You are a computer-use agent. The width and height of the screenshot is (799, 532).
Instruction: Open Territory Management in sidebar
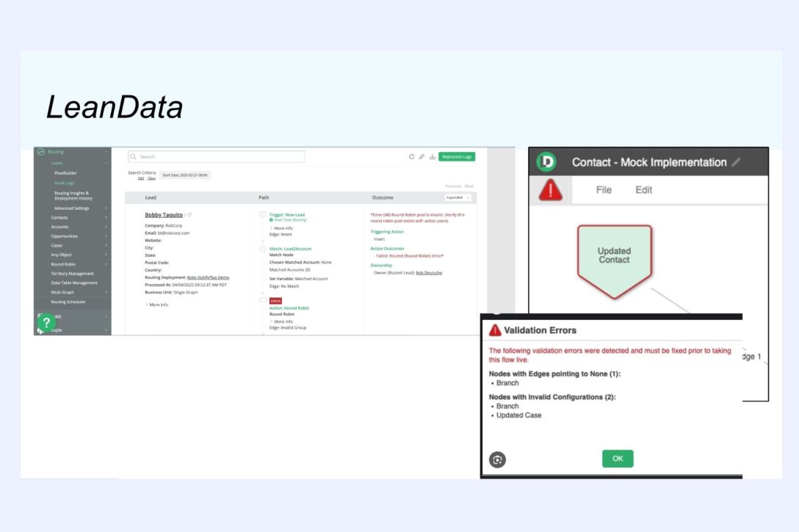73,274
